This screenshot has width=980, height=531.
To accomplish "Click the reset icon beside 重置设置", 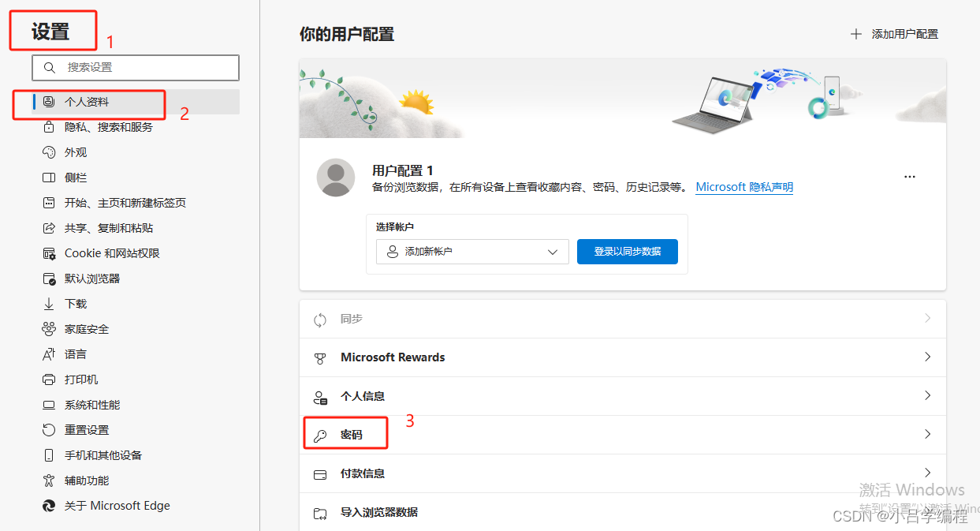I will [49, 430].
